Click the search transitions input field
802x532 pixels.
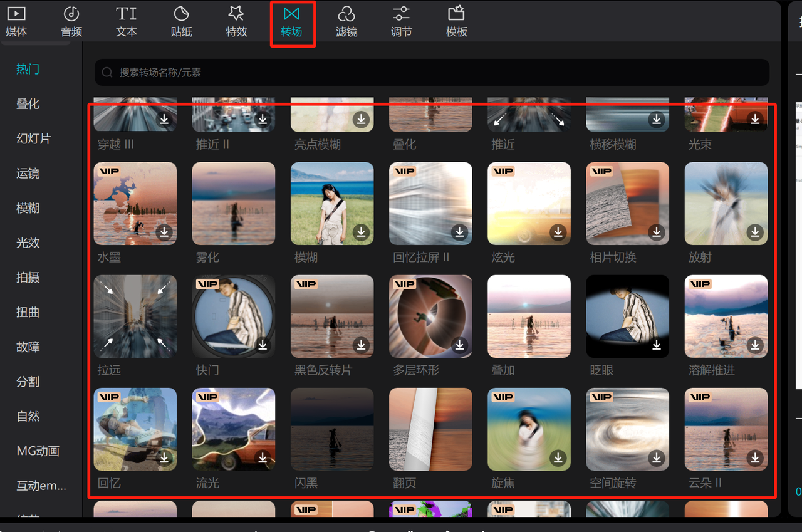(432, 73)
